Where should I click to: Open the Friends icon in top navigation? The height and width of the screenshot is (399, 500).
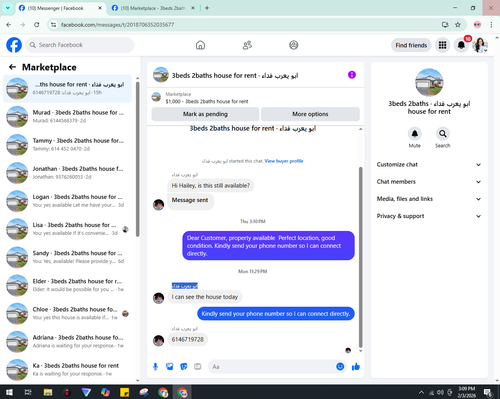point(247,45)
